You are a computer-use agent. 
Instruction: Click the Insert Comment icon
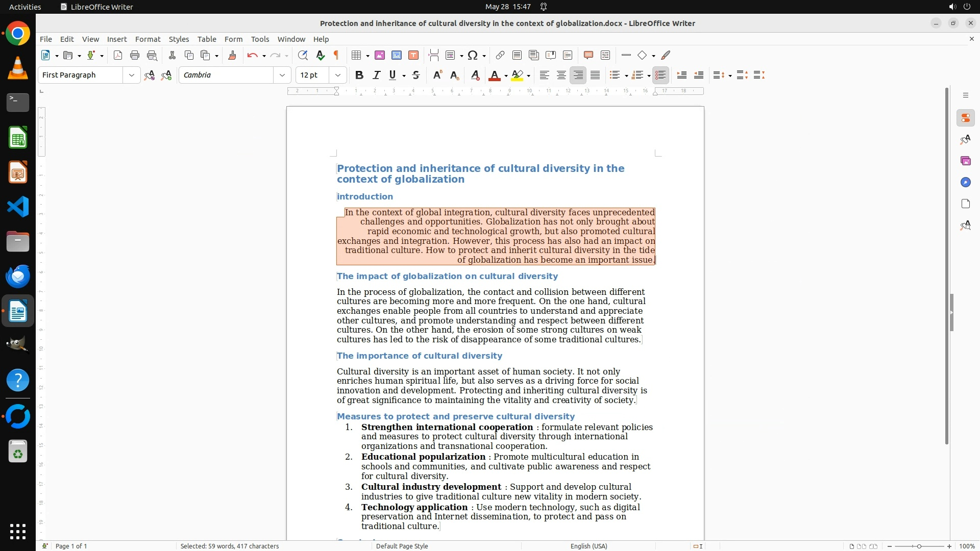588,55
